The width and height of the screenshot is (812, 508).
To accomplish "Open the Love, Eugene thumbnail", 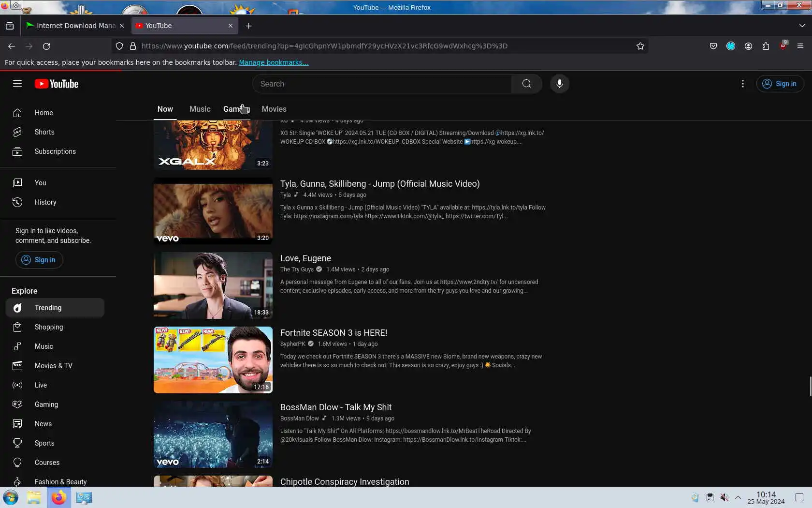I will click(x=213, y=285).
